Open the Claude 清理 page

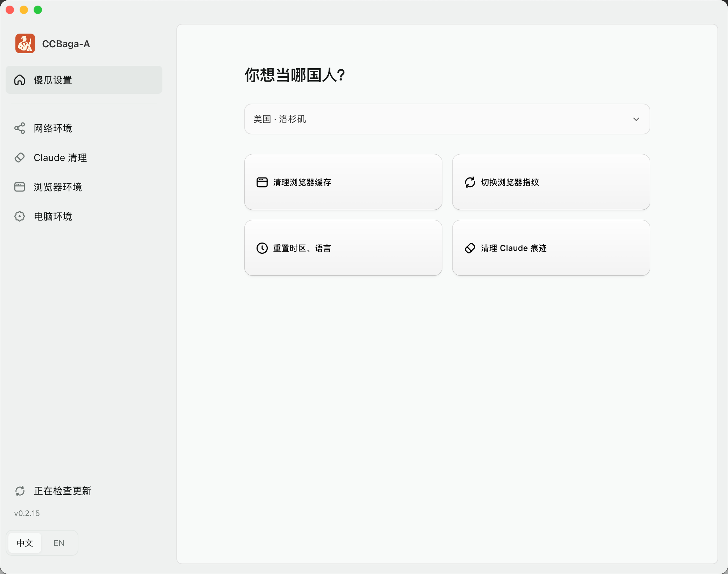pyautogui.click(x=84, y=157)
